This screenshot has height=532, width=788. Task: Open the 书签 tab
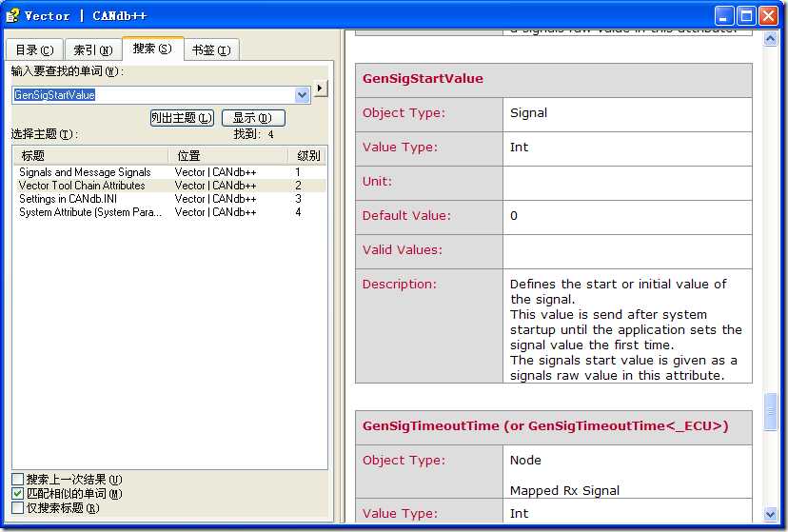(x=211, y=50)
